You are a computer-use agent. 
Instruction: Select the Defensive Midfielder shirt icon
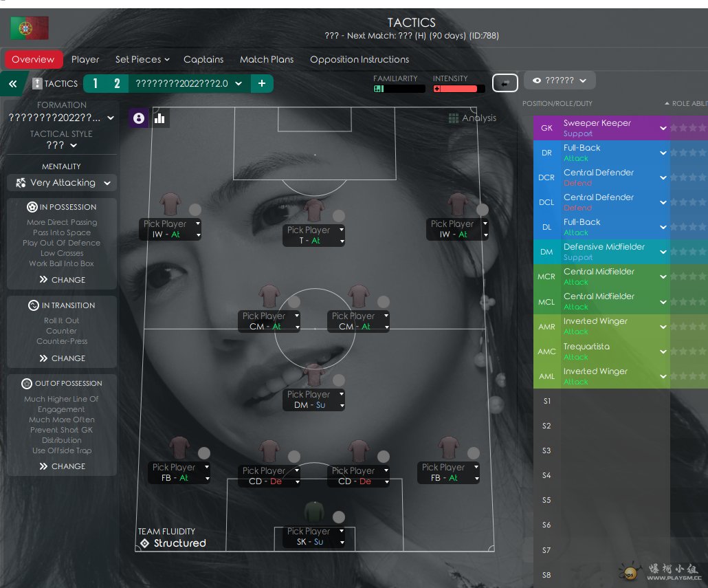click(x=314, y=375)
